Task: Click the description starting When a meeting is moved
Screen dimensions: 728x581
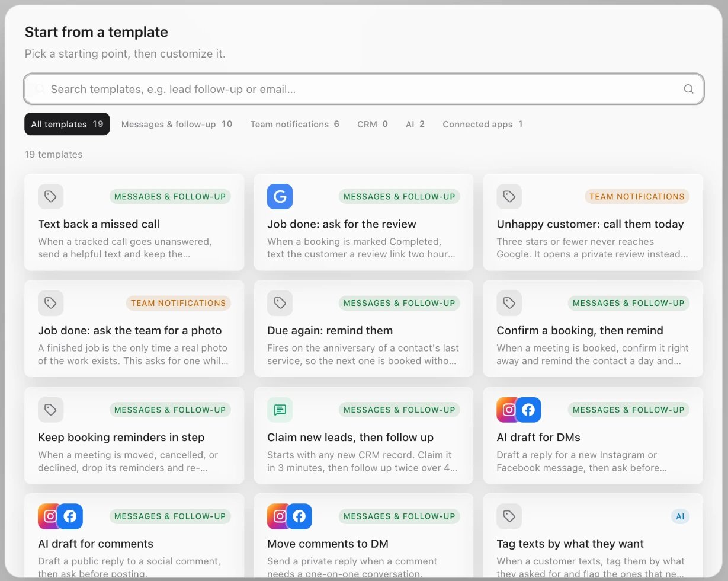Action: tap(128, 461)
